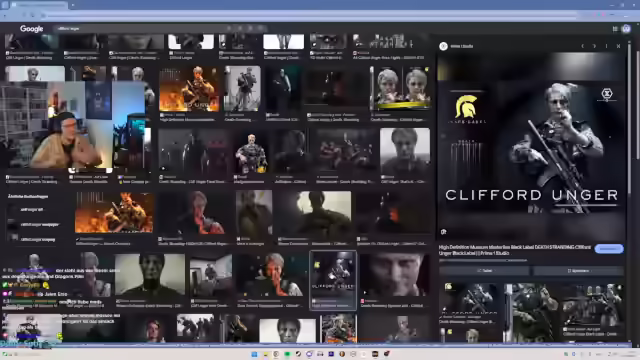Image resolution: width=640 pixels, height=360 pixels.
Task: Switch to the active browser tab
Action: point(39,5)
